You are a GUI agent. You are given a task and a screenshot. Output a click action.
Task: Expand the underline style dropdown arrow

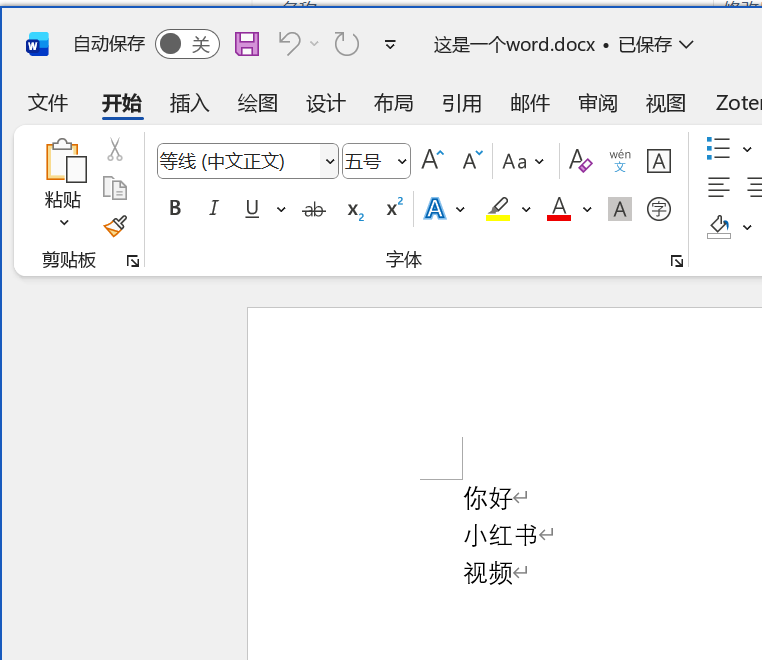281,210
